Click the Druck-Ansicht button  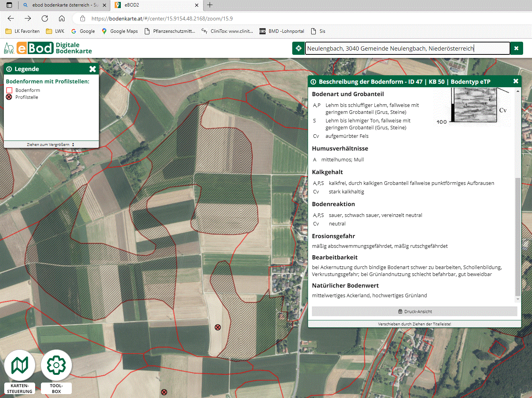click(x=414, y=312)
